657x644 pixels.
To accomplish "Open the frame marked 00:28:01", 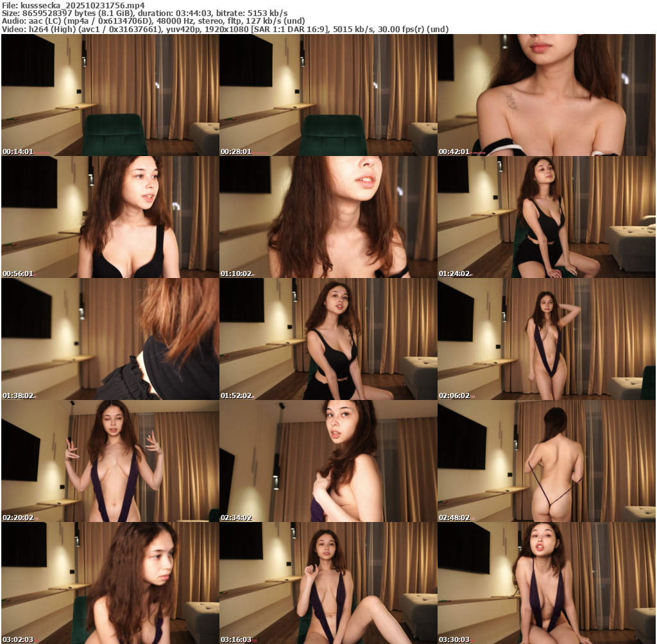I will pos(328,95).
